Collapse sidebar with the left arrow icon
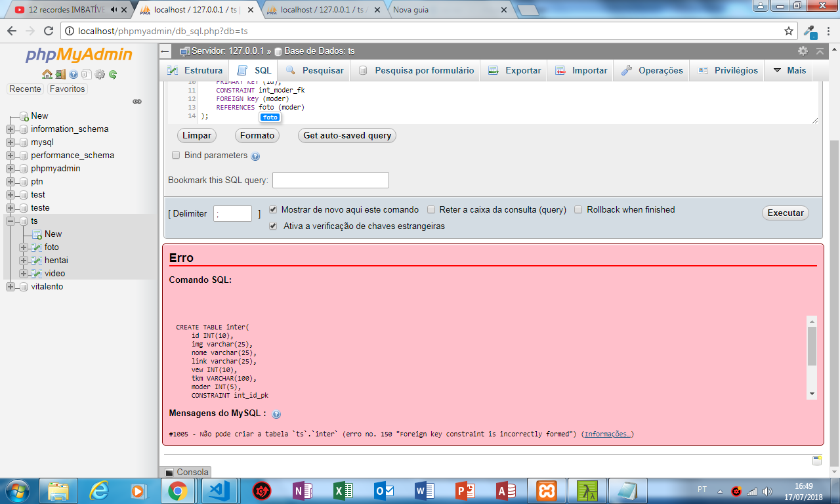This screenshot has height=504, width=840. [x=165, y=51]
